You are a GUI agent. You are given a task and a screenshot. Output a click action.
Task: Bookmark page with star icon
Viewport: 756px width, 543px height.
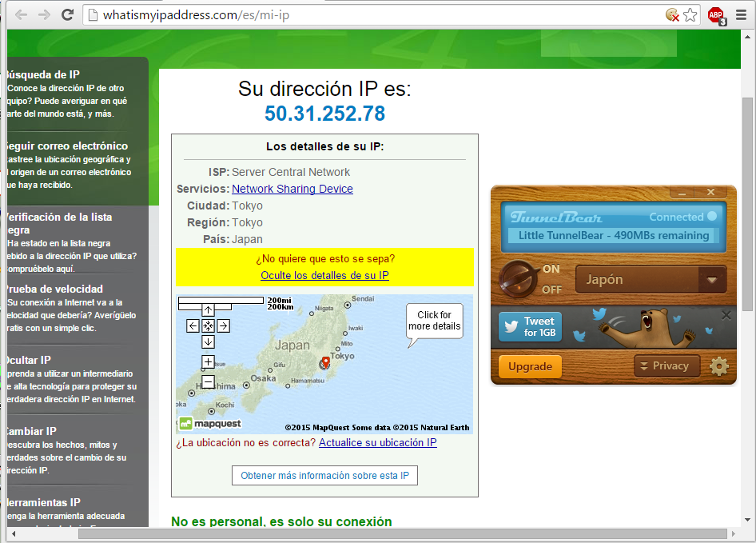pos(690,15)
